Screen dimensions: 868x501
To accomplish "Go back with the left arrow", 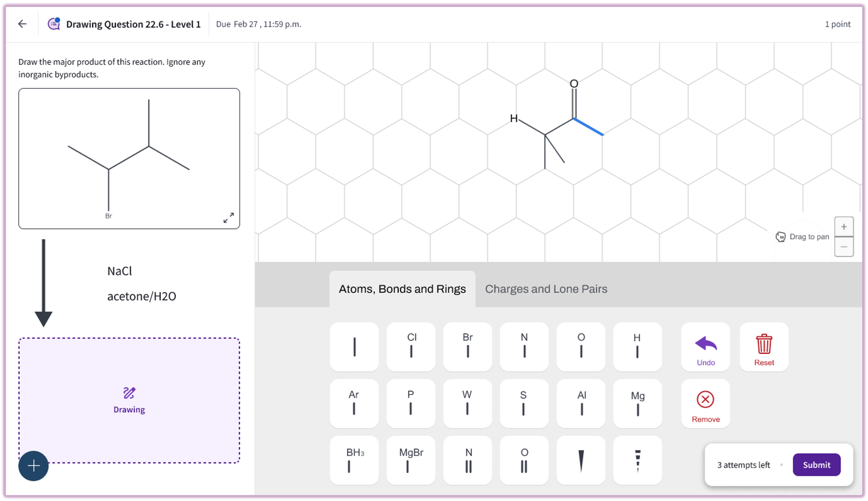I will 22,24.
